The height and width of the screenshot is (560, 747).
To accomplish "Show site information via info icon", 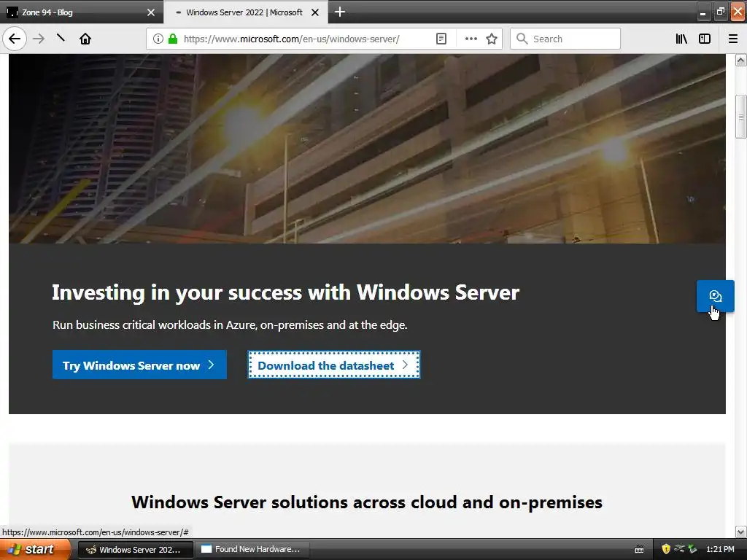I will [158, 39].
